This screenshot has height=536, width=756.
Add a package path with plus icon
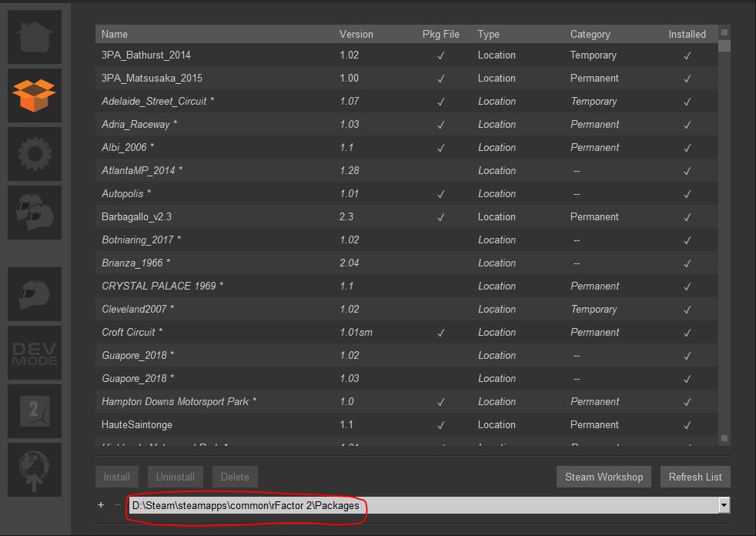pos(101,505)
